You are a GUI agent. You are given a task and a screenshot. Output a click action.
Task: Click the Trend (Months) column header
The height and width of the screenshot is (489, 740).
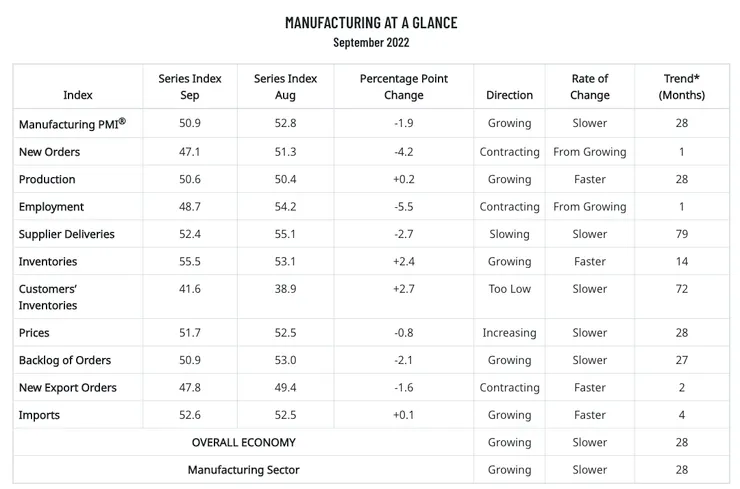(x=682, y=87)
